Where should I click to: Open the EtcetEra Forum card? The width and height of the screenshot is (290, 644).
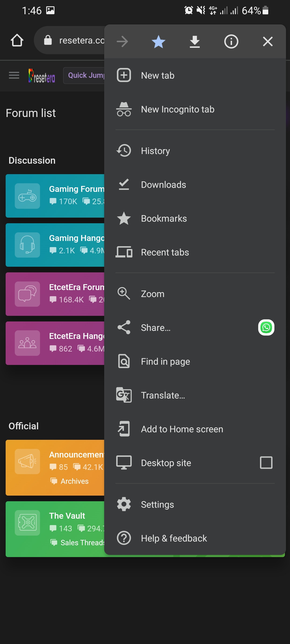(x=55, y=294)
